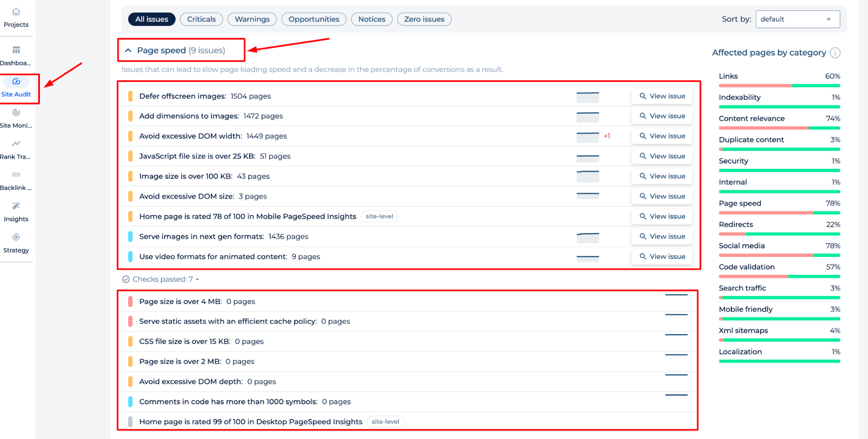Viewport: 868px width, 439px height.
Task: Click the Links category progress bar
Action: pos(779,86)
